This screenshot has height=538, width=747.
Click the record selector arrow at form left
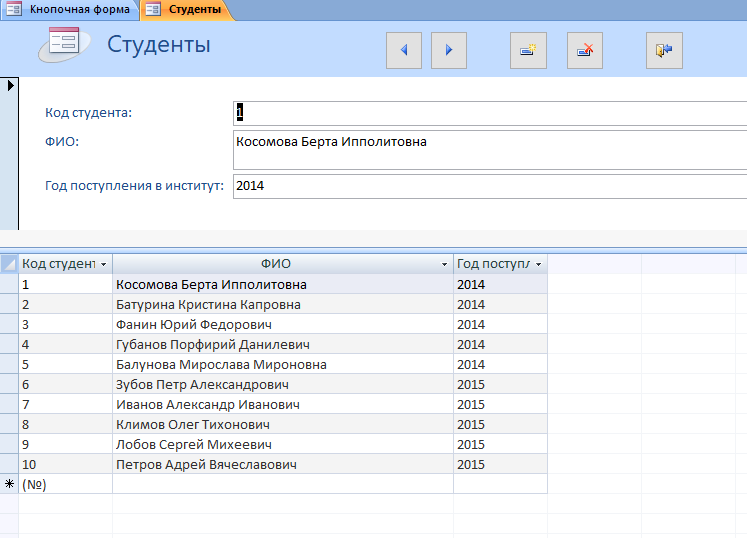click(x=10, y=86)
